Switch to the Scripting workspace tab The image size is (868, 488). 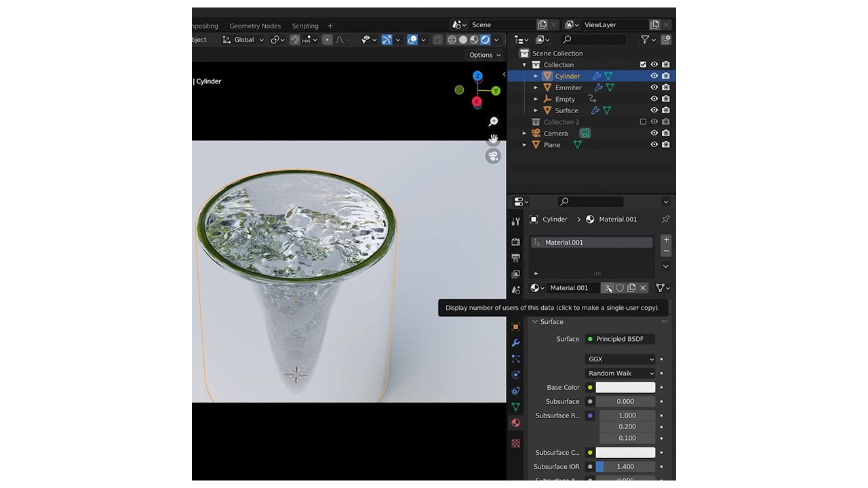pyautogui.click(x=305, y=26)
